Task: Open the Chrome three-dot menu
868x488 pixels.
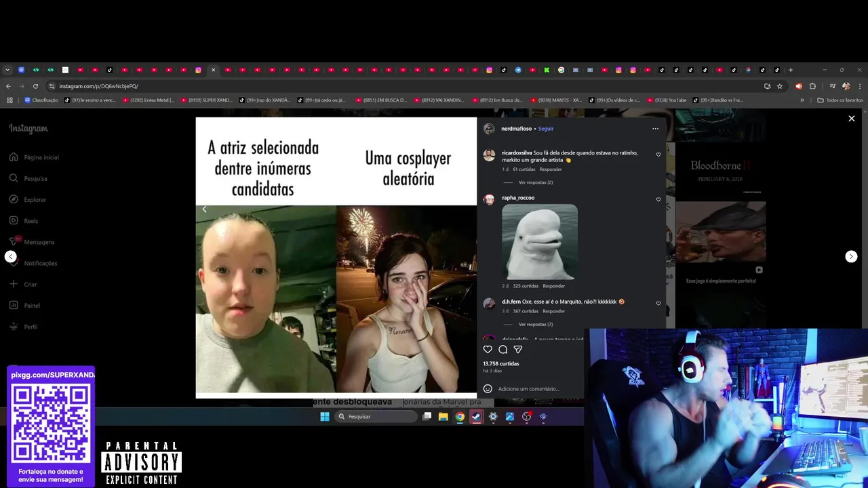Action: [859, 86]
